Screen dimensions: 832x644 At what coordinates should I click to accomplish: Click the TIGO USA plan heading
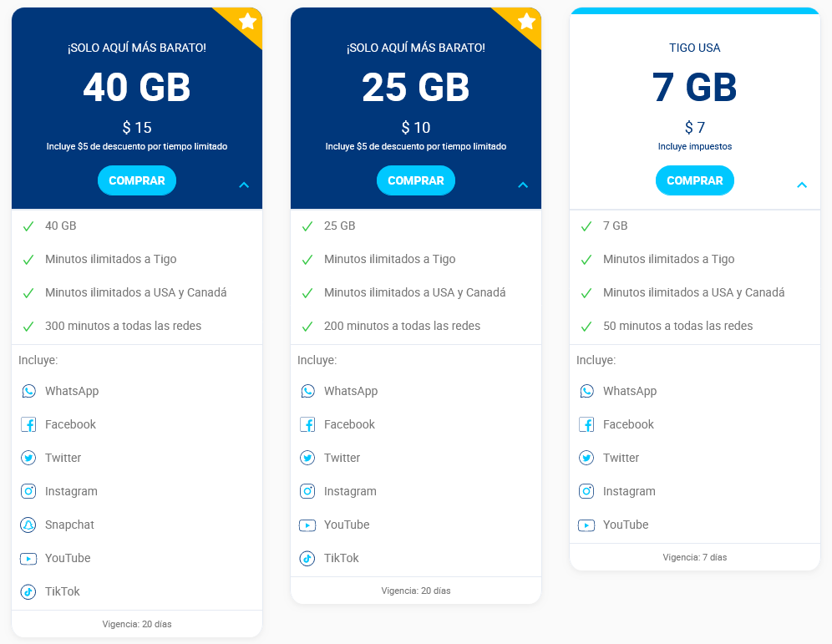click(x=694, y=48)
